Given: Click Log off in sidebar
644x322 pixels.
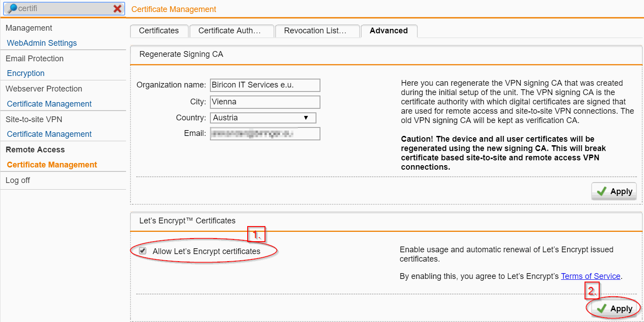Looking at the screenshot, I should (x=18, y=180).
